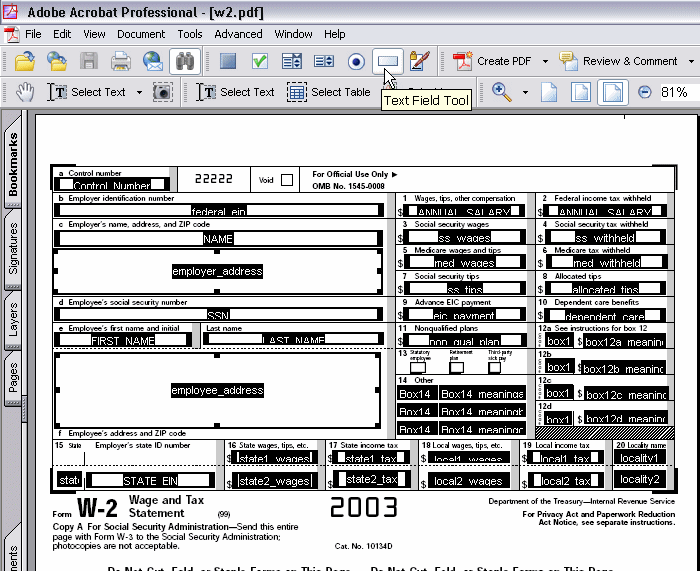Image resolution: width=700 pixels, height=571 pixels.
Task: Open the Bookmarks side tab
Action: coord(13,163)
